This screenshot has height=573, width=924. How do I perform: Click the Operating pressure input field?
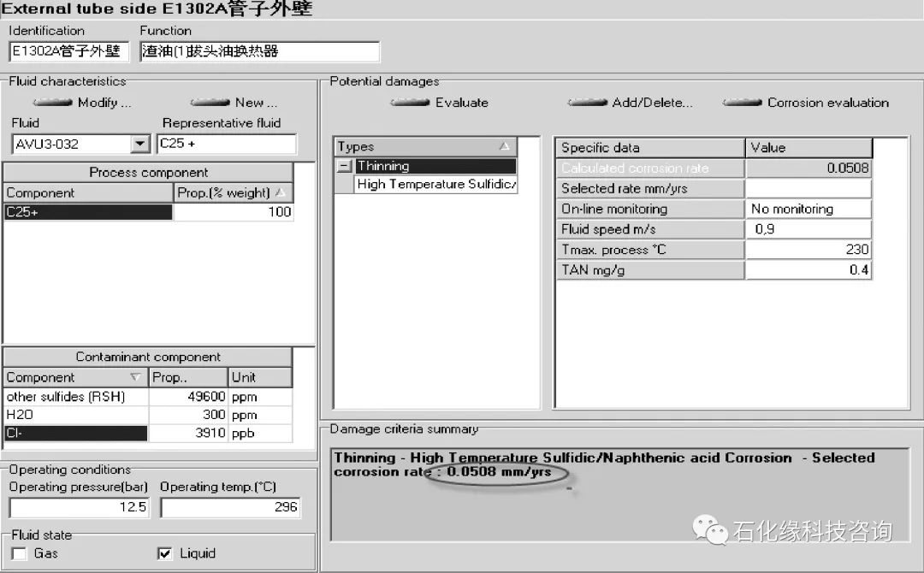79,507
